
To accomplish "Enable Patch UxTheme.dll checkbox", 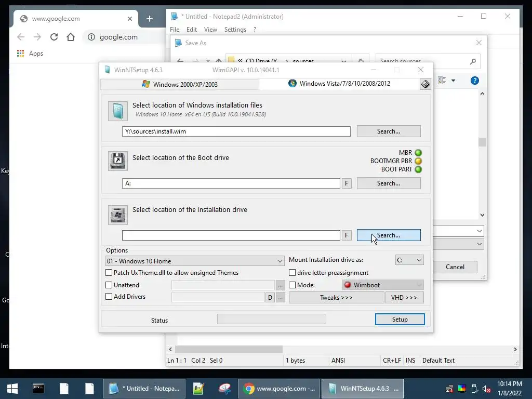I will pos(109,273).
